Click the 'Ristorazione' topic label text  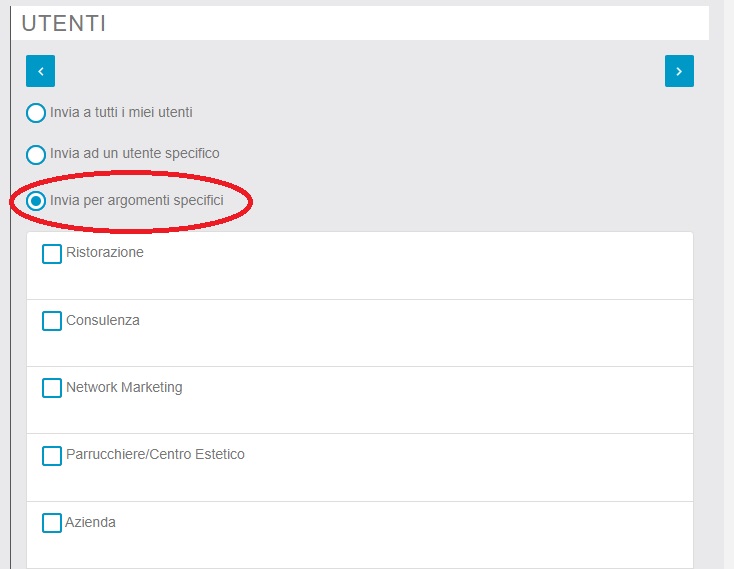pyautogui.click(x=105, y=253)
